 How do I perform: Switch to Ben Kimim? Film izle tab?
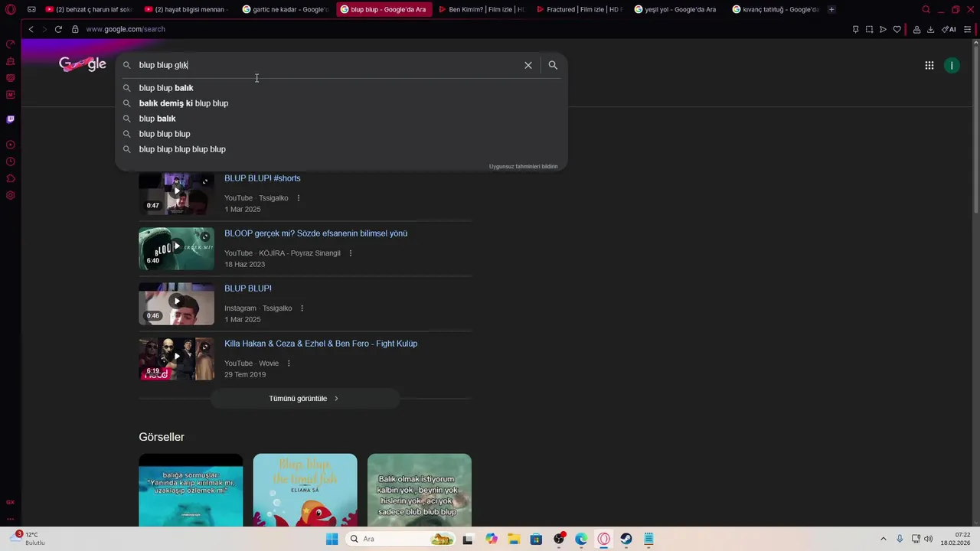point(482,9)
